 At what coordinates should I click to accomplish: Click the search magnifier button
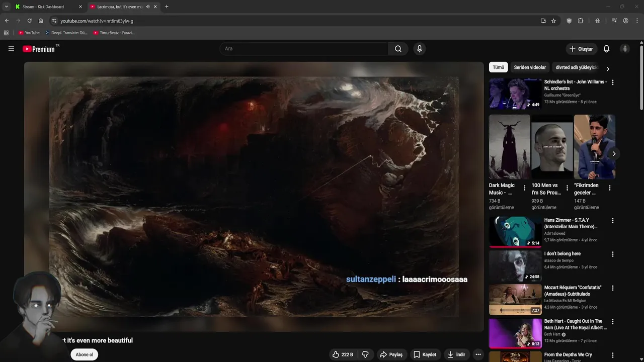click(398, 49)
